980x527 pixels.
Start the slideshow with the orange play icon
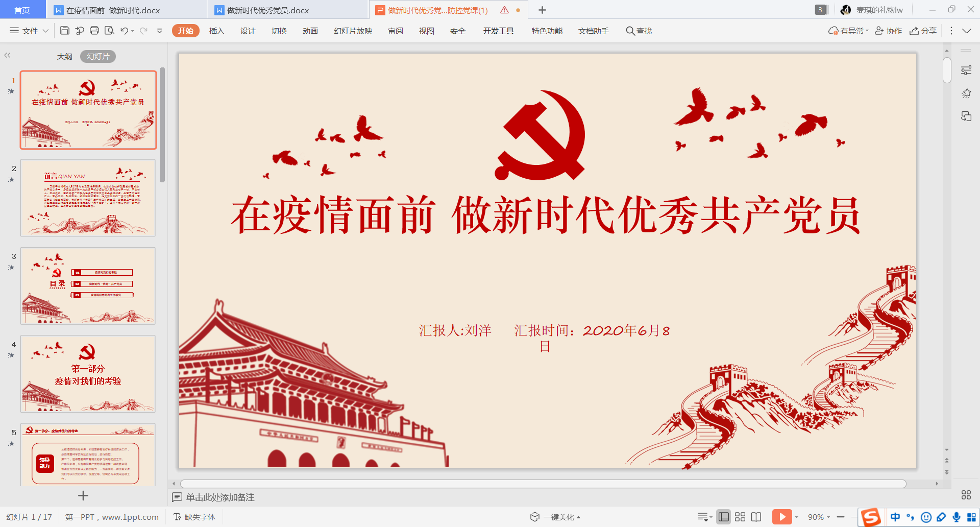click(x=782, y=517)
